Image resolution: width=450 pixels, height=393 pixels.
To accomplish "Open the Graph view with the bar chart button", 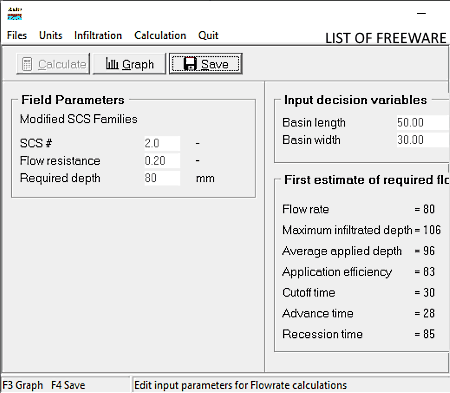I will point(129,64).
